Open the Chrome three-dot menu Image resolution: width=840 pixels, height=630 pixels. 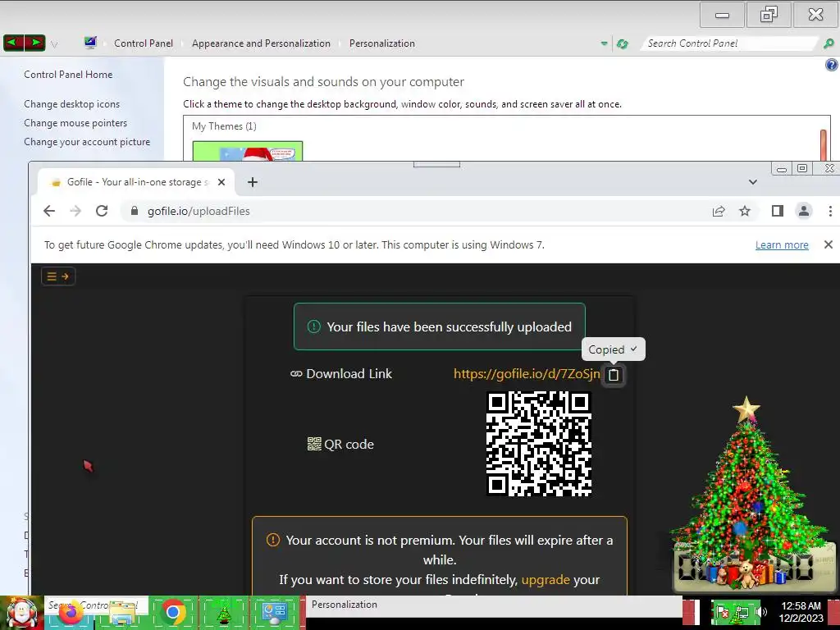pos(830,211)
